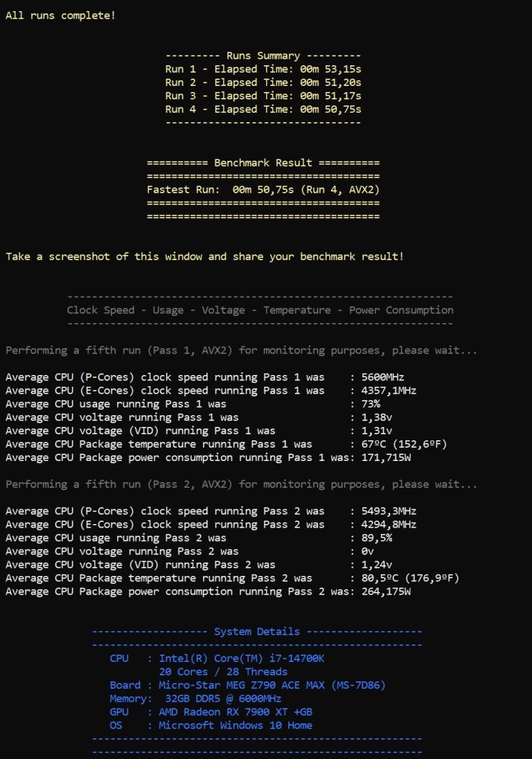Image resolution: width=532 pixels, height=759 pixels.
Task: Click 'Performing a fifth run (Pass 1, AVX2)' line
Action: pos(241,351)
